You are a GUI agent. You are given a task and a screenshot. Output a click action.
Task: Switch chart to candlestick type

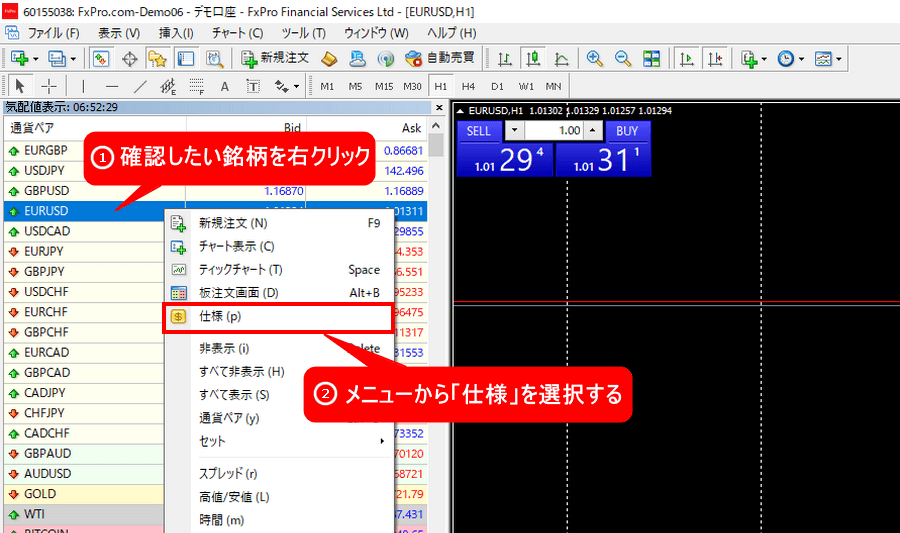point(533,59)
